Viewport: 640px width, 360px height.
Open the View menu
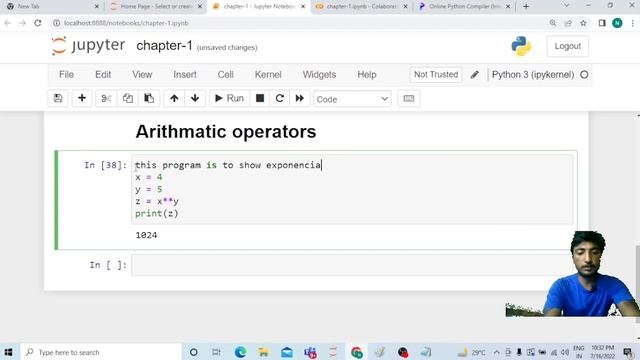[x=142, y=75]
